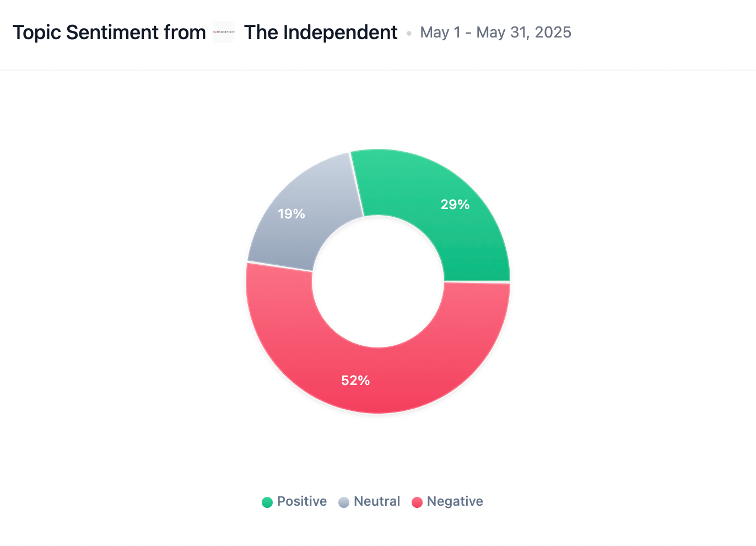
Task: Click the divider line below the header
Action: (378, 70)
